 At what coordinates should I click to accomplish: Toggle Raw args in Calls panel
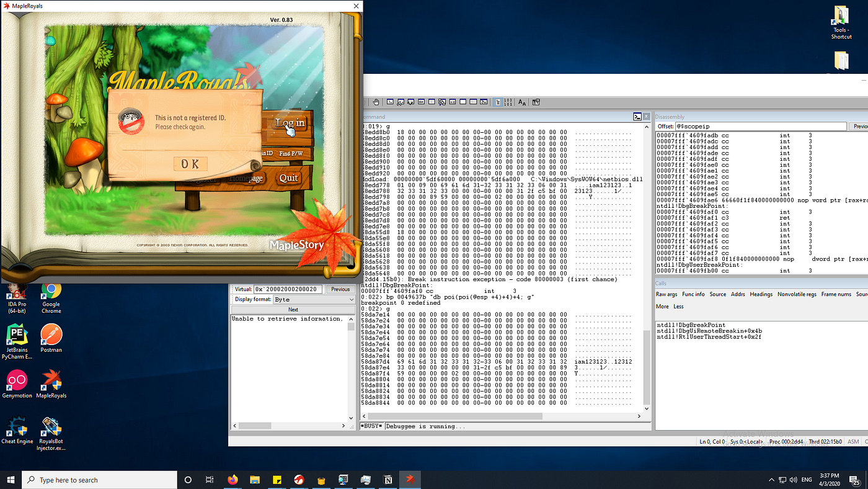[666, 294]
